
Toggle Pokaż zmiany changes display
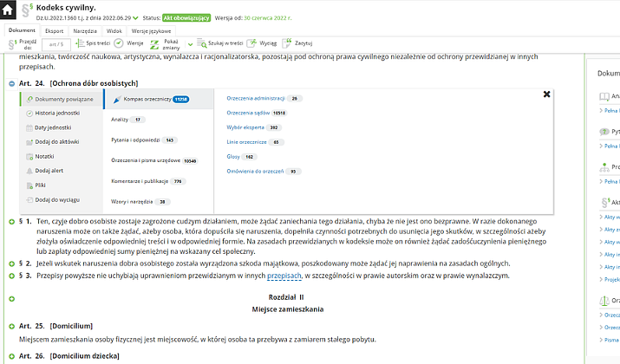tap(166, 44)
